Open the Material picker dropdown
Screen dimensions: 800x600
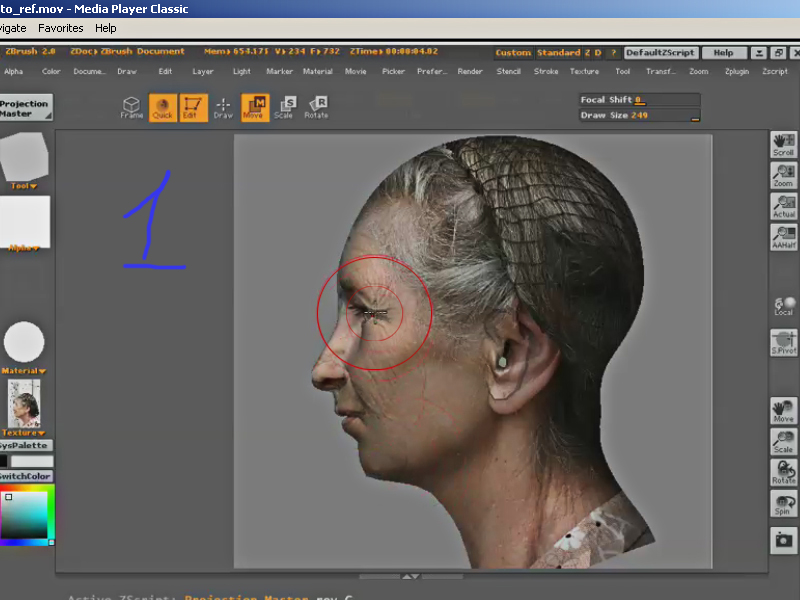pos(24,371)
